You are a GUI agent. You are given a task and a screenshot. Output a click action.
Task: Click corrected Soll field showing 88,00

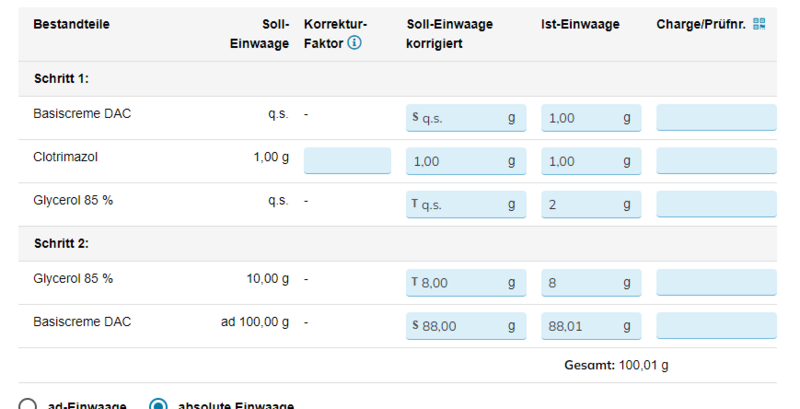(x=466, y=325)
